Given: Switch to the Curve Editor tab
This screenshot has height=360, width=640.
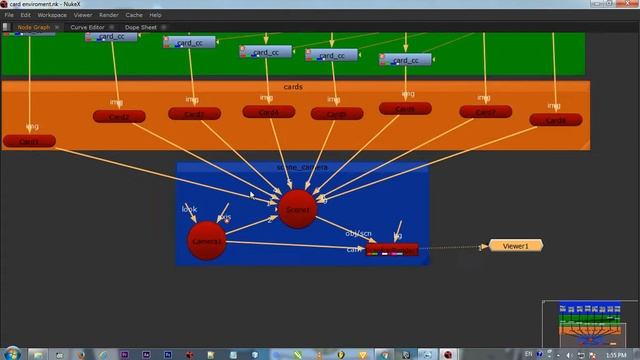Looking at the screenshot, I should point(87,27).
